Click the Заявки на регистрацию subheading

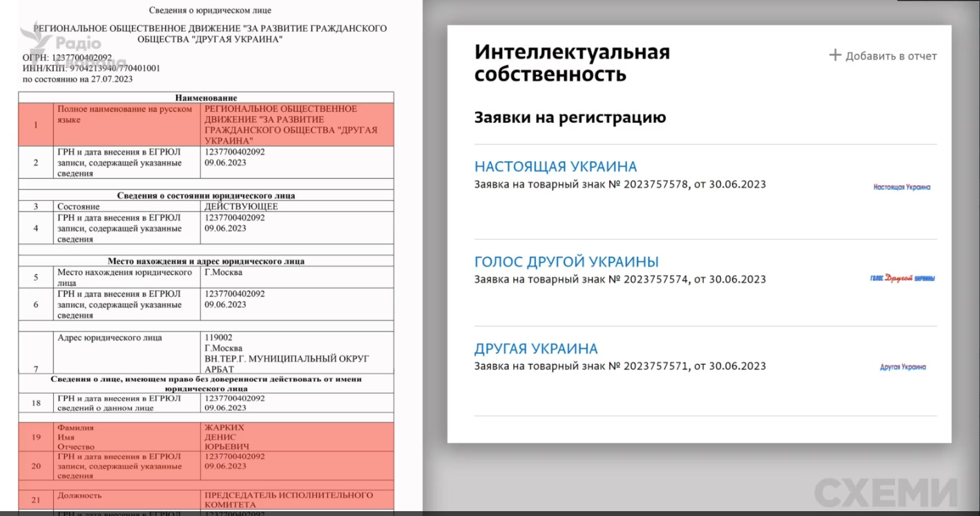coord(570,117)
